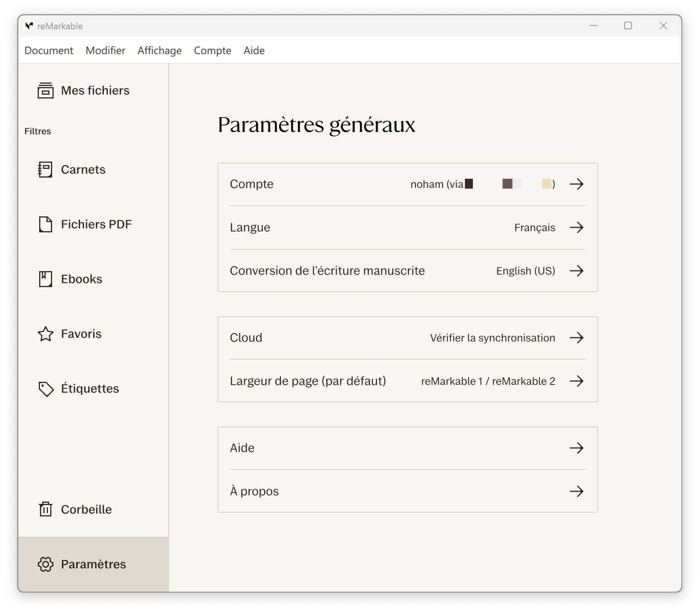Minimize the reMarkable window

pyautogui.click(x=593, y=25)
